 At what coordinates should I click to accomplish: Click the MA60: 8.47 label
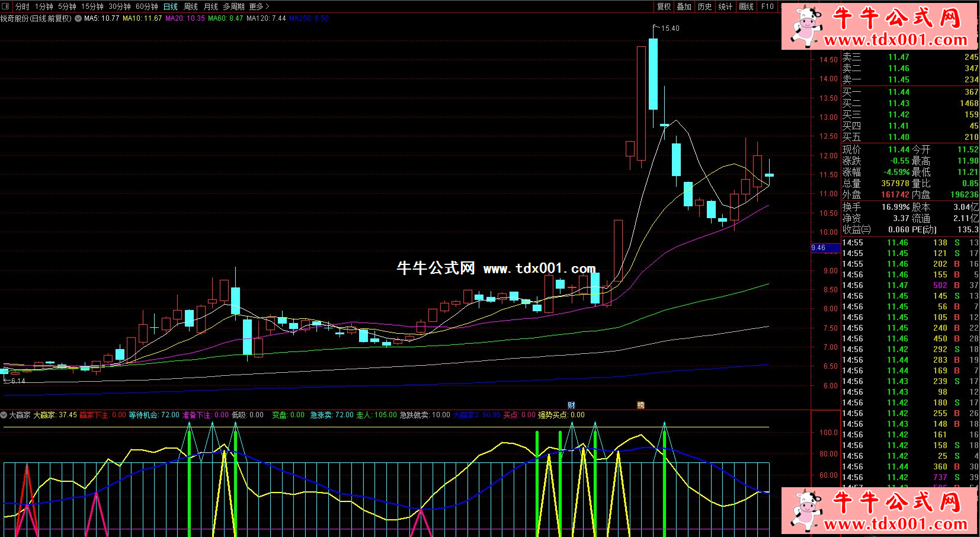coord(225,18)
